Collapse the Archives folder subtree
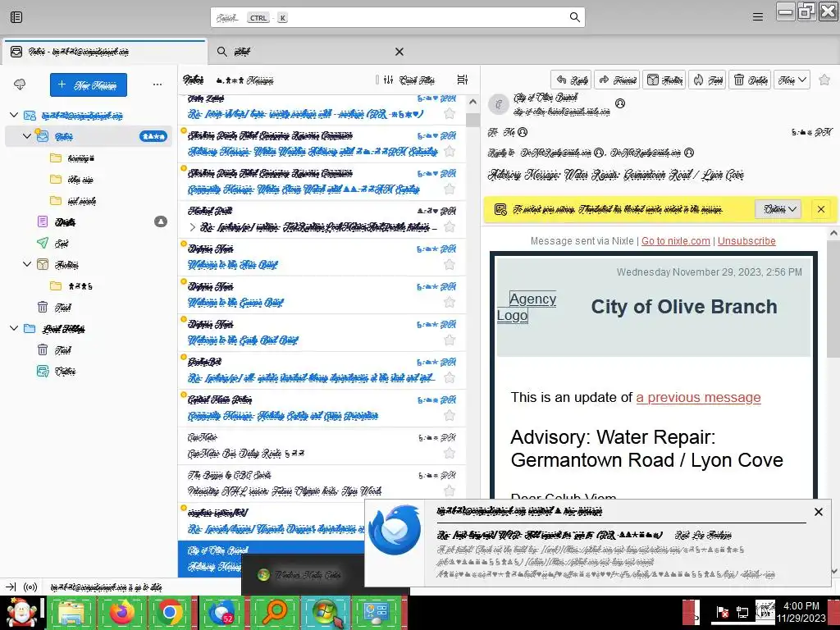The image size is (840, 630). [27, 264]
